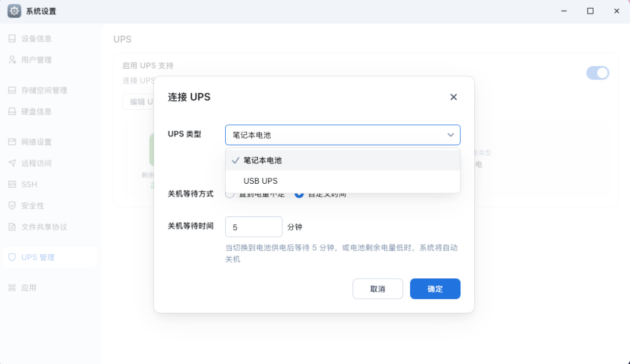Open 用户管理 via its person icon
Image resolution: width=630 pixels, height=364 pixels.
[x=12, y=60]
